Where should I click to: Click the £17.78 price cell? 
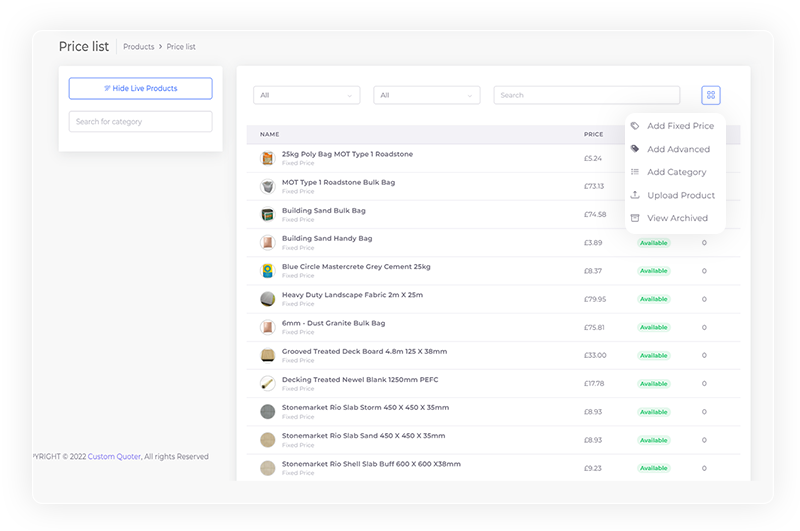tap(594, 383)
